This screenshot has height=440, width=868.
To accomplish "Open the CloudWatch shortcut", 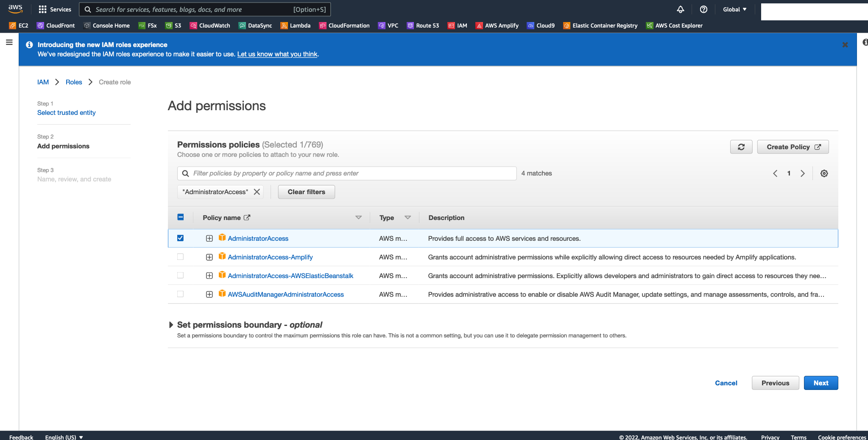I will 210,25.
